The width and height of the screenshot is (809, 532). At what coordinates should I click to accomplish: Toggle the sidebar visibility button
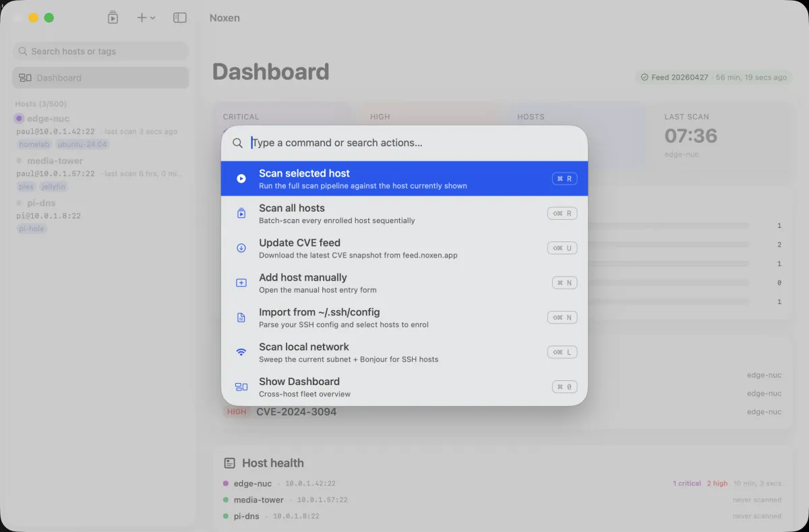coord(179,17)
